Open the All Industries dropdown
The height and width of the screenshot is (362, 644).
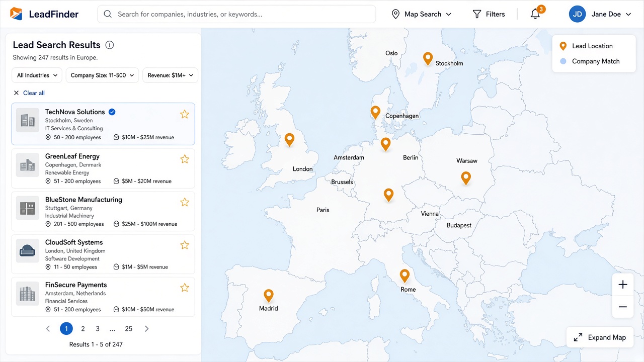coord(37,75)
